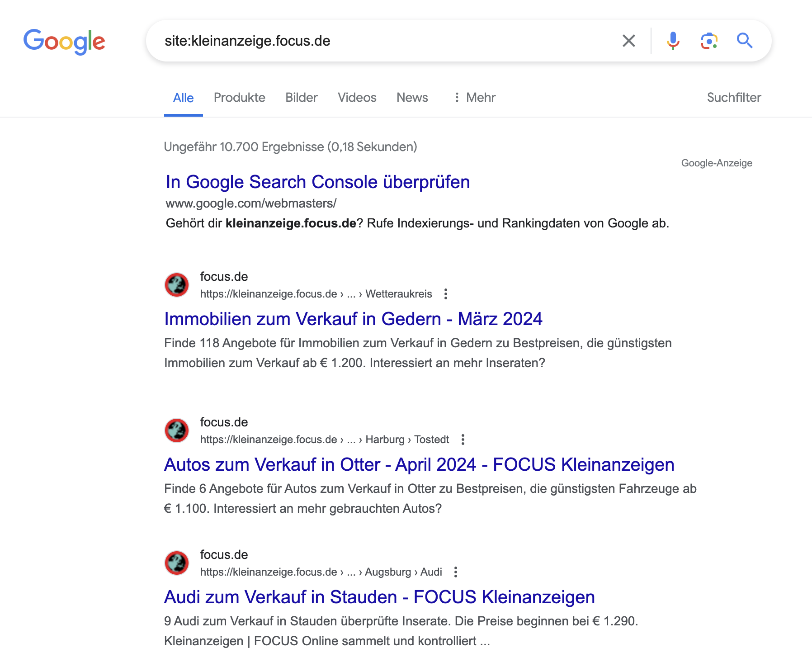The image size is (812, 662).
Task: Open the Suchfilter options
Action: [733, 97]
